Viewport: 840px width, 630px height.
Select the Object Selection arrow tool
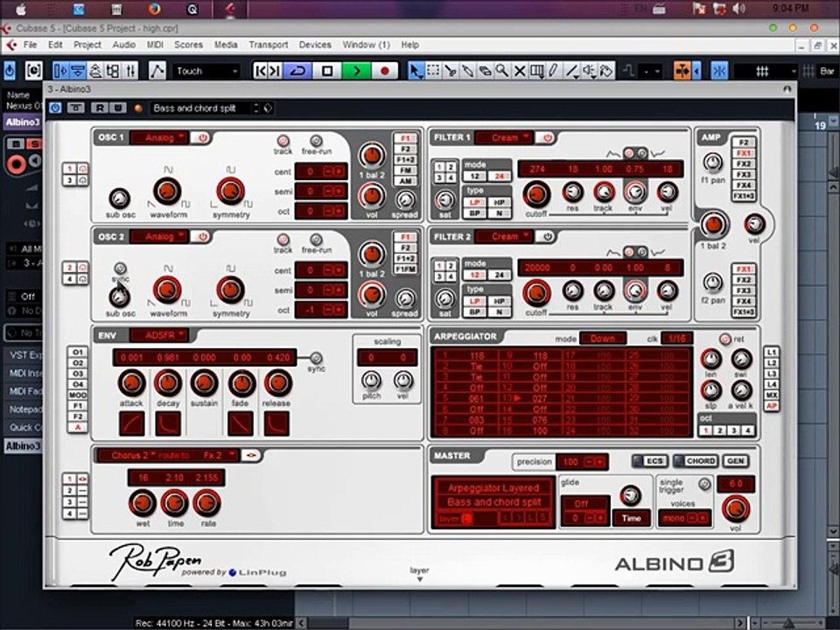tap(416, 71)
